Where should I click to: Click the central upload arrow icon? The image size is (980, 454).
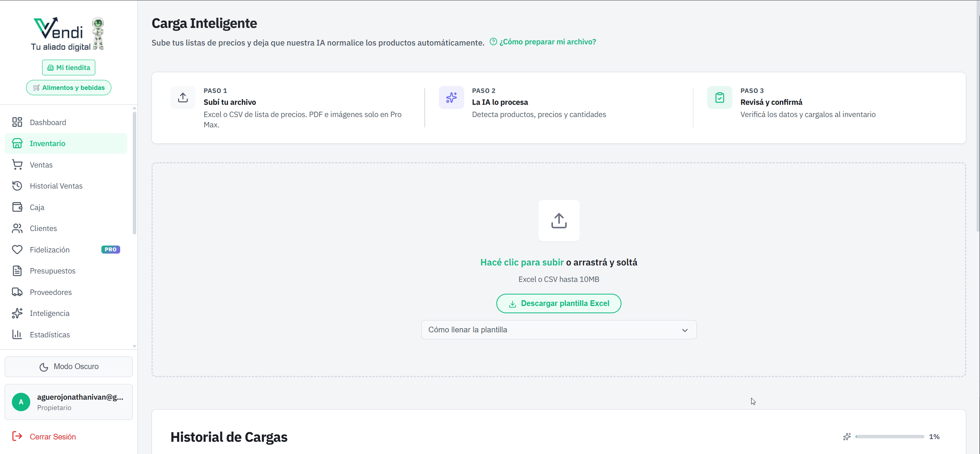(x=559, y=221)
